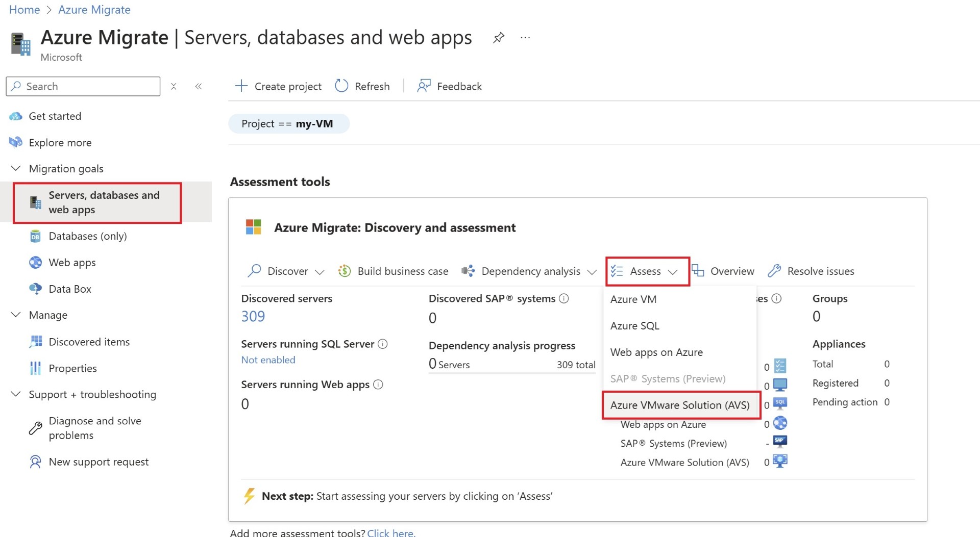
Task: Click the Build business case dollar icon
Action: [345, 271]
